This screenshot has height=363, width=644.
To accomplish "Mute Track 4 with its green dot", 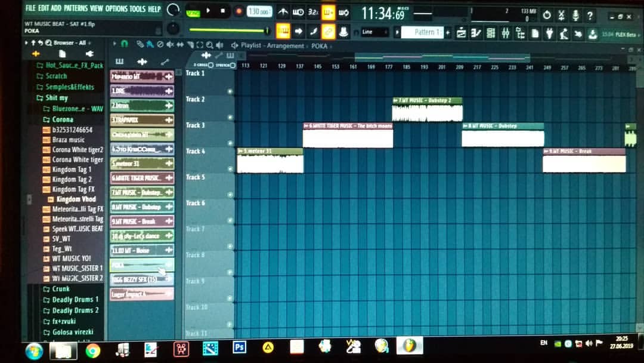I will (230, 169).
